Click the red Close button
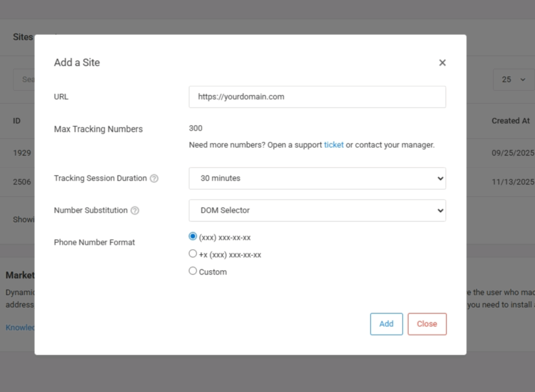The height and width of the screenshot is (392, 535). pyautogui.click(x=427, y=324)
